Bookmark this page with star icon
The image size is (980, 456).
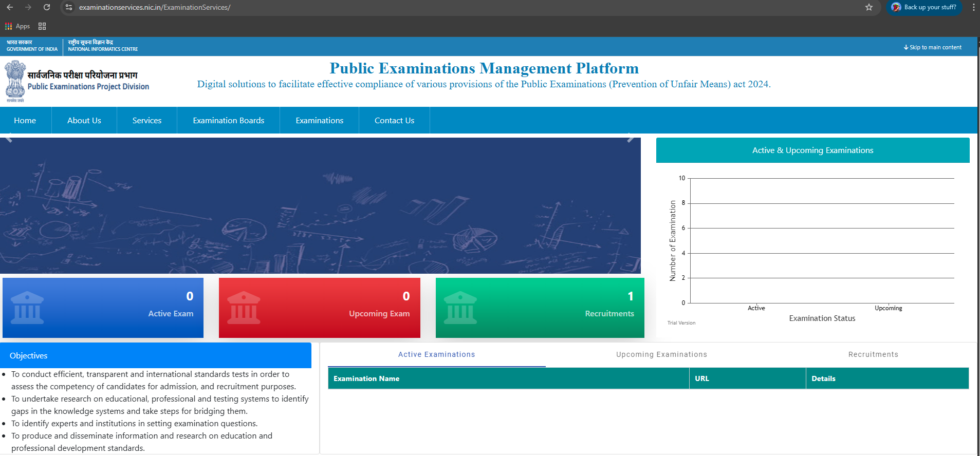[x=868, y=7]
